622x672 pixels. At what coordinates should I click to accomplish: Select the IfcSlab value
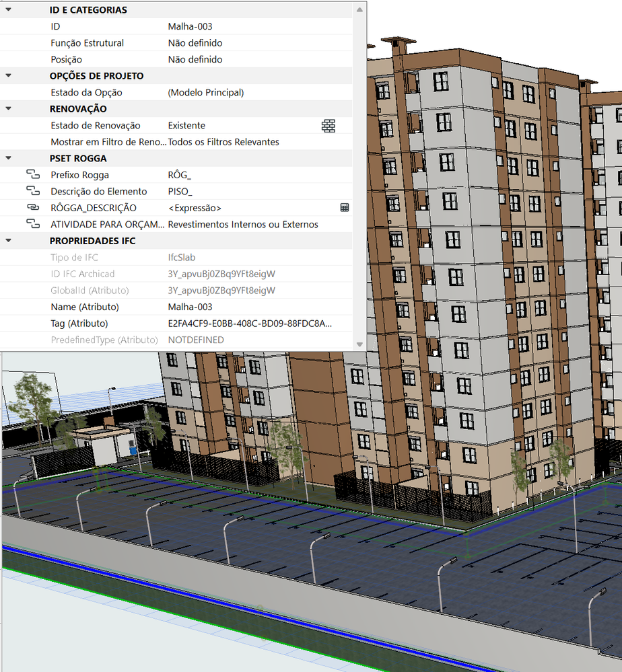[x=182, y=258]
